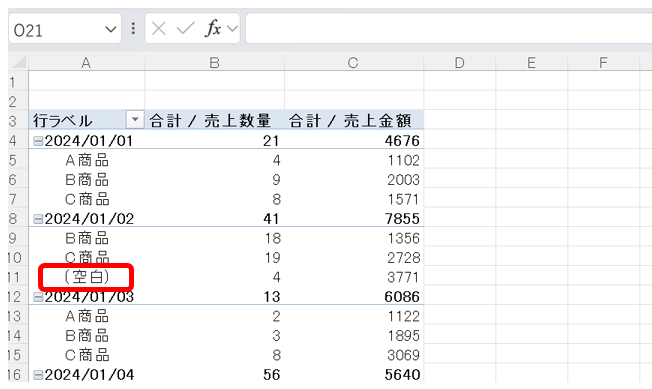652x389 pixels.
Task: Select row 1 header
Action: coord(18,82)
